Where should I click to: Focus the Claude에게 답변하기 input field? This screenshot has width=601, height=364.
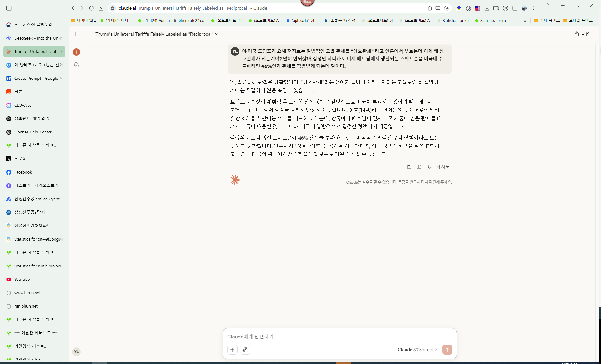[339, 337]
